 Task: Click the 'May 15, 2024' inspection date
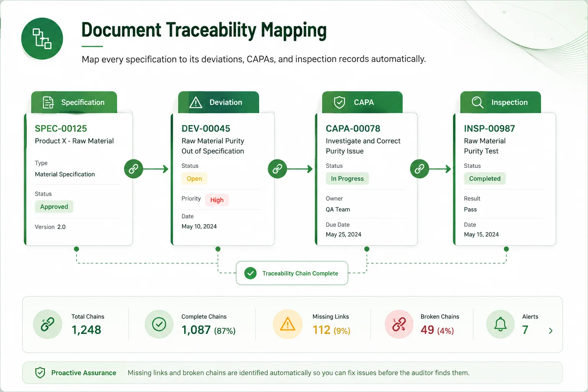[481, 234]
